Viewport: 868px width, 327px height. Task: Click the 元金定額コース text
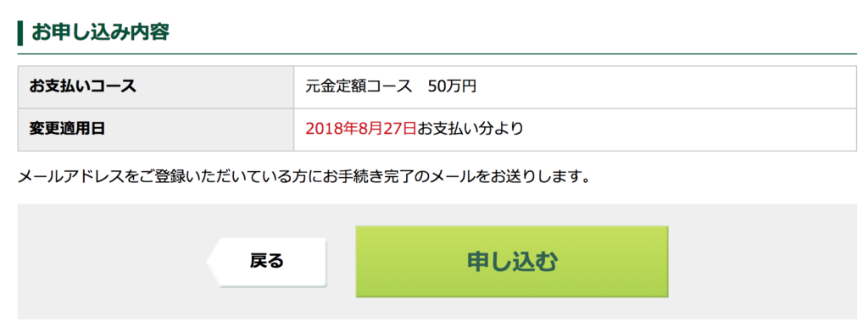[x=359, y=87]
